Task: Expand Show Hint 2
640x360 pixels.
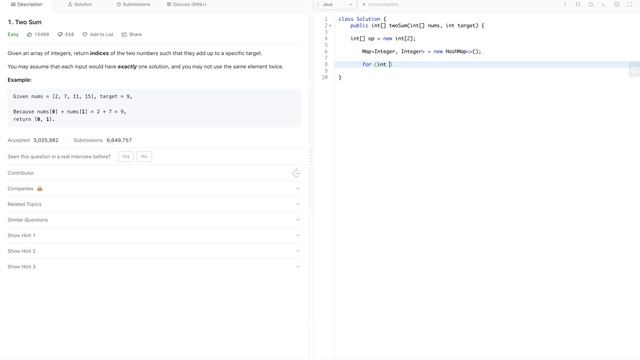Action: coord(154,251)
